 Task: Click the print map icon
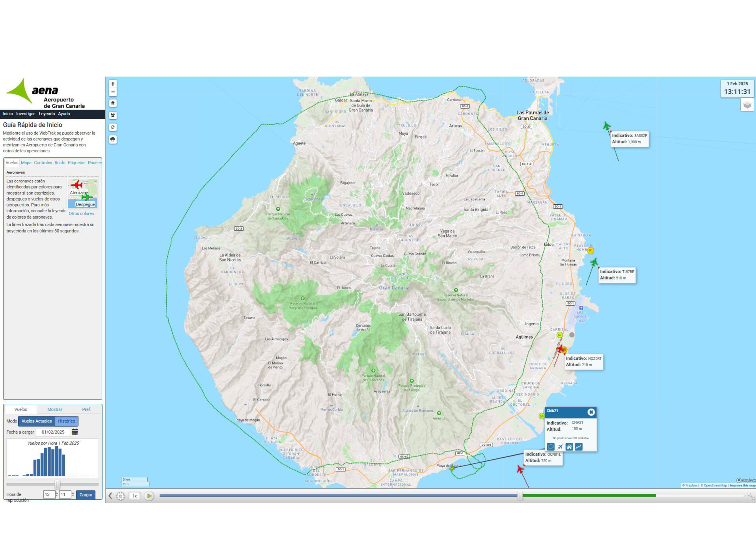(x=113, y=139)
